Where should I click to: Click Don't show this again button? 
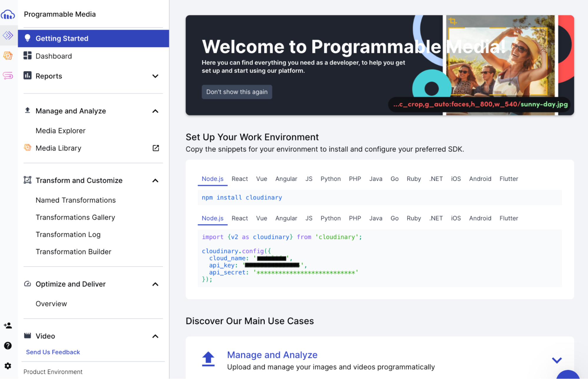pyautogui.click(x=237, y=92)
